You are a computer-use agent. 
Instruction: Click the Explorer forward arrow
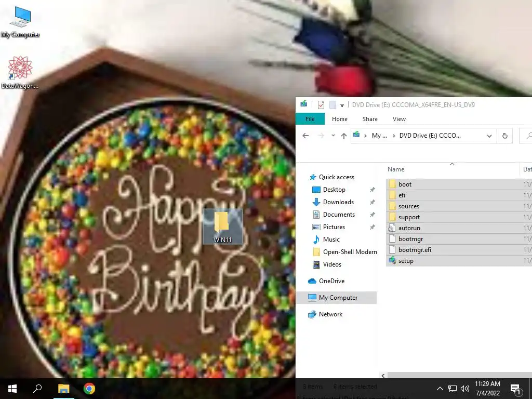pos(321,136)
